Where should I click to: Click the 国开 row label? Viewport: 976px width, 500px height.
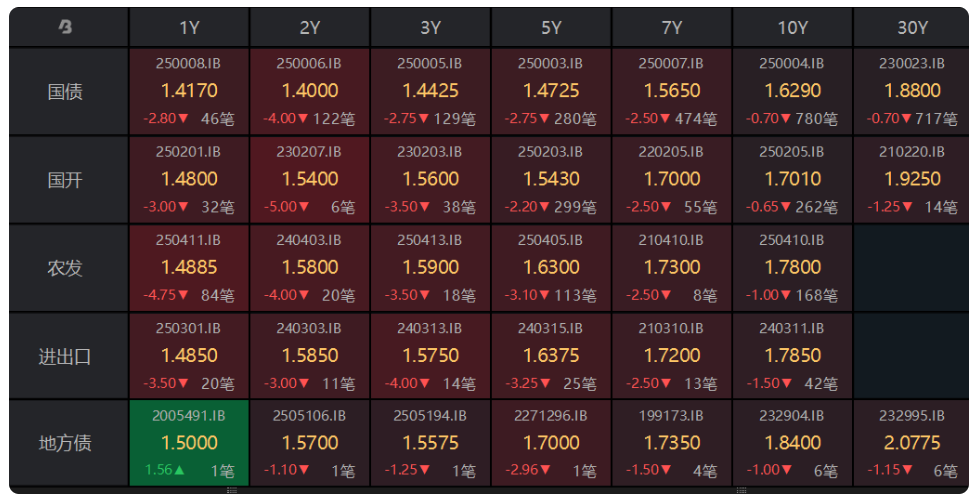click(x=65, y=180)
